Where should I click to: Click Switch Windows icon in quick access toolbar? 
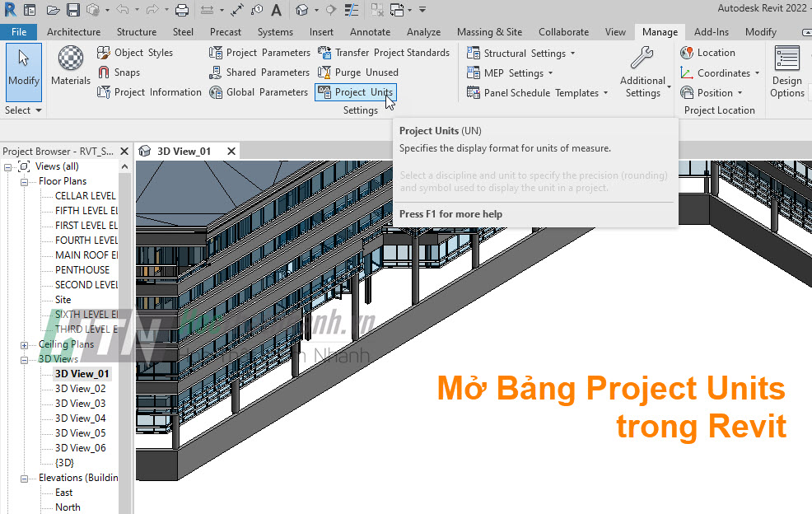(397, 10)
